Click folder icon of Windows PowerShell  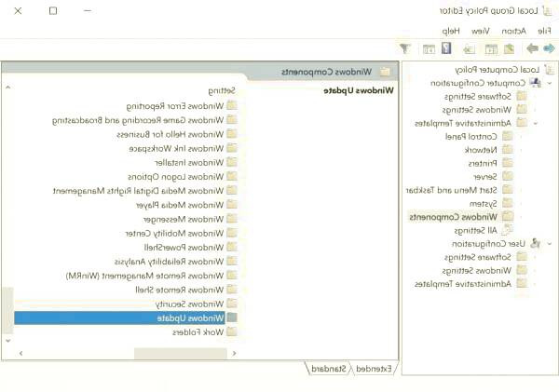(x=232, y=247)
